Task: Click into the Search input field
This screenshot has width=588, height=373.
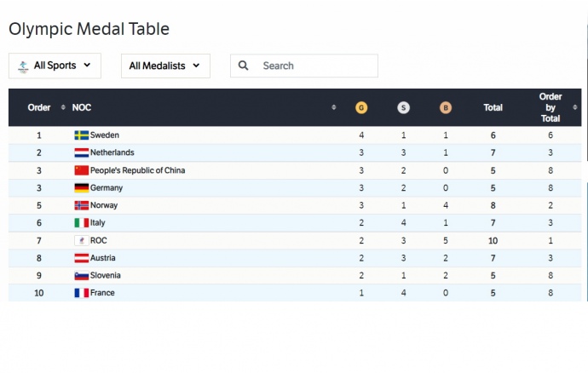Action: (315, 66)
